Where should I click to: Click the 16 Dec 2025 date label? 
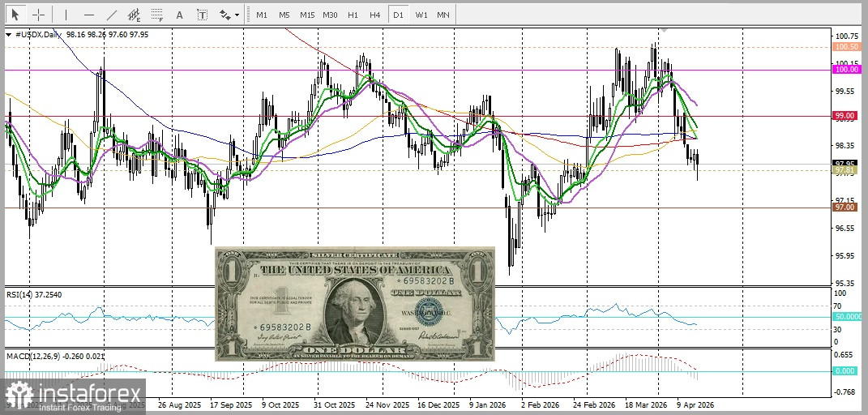point(438,405)
